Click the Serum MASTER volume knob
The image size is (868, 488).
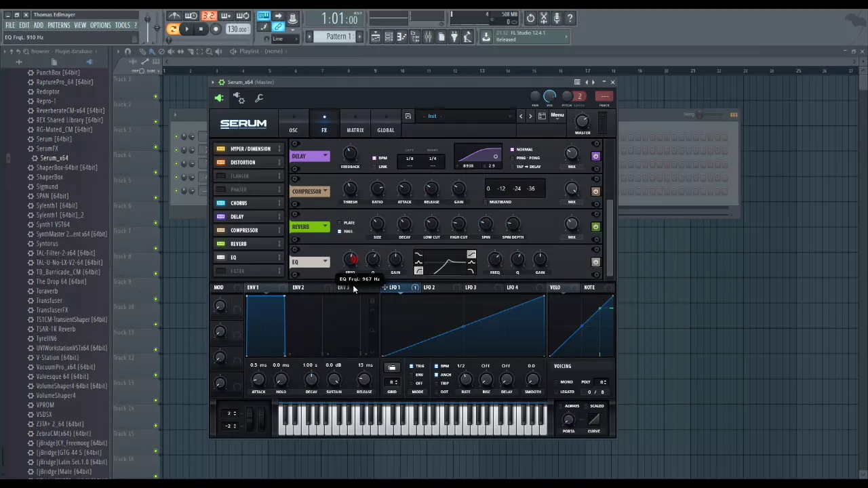582,121
